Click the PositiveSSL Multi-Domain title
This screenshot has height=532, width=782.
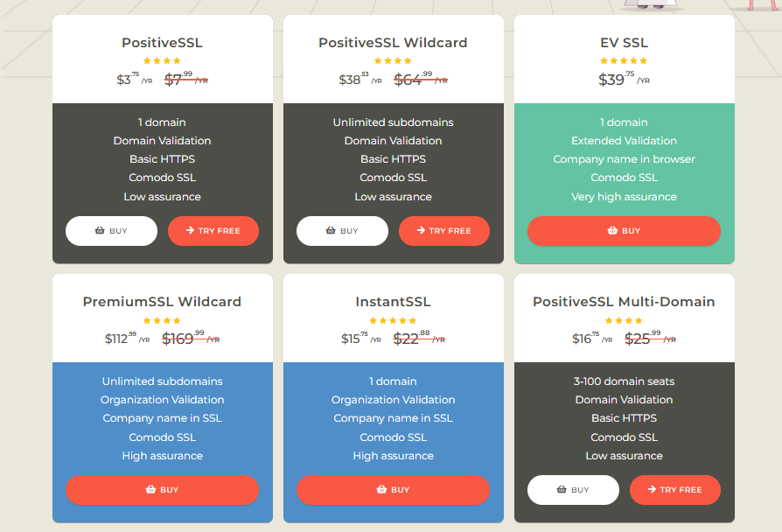(x=624, y=302)
